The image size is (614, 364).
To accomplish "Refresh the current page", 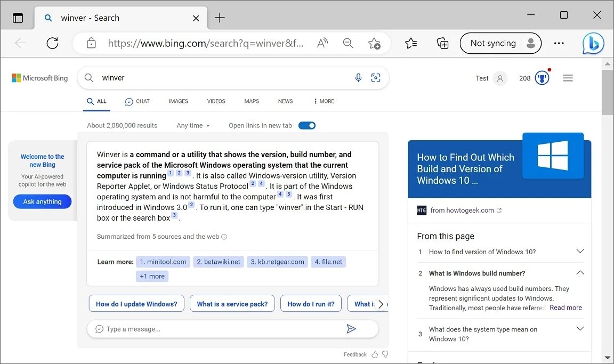I will click(x=52, y=43).
